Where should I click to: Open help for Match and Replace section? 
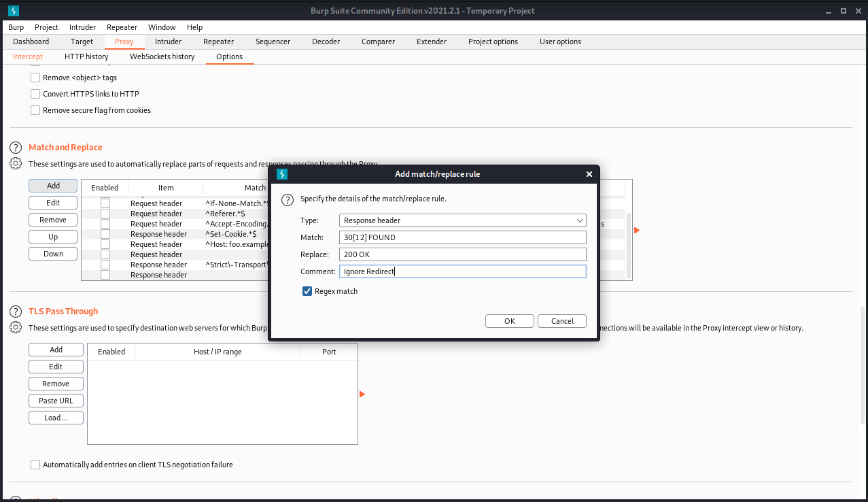(x=16, y=148)
